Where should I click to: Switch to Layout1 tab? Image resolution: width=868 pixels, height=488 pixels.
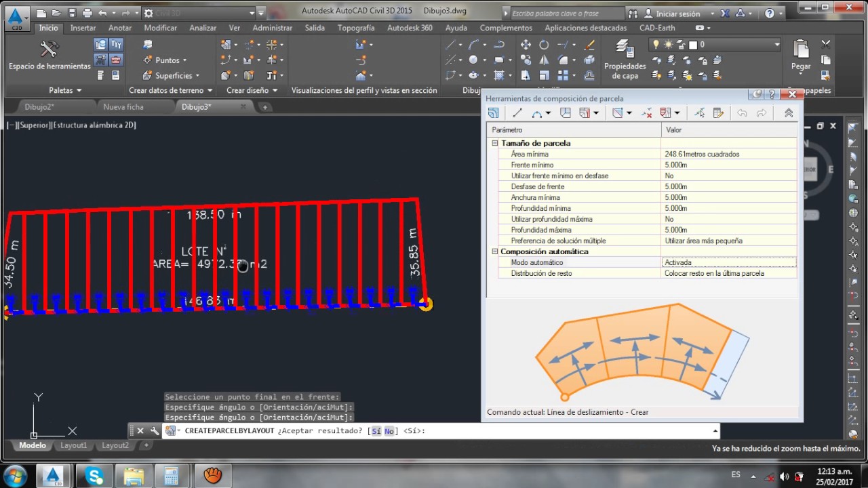[74, 445]
